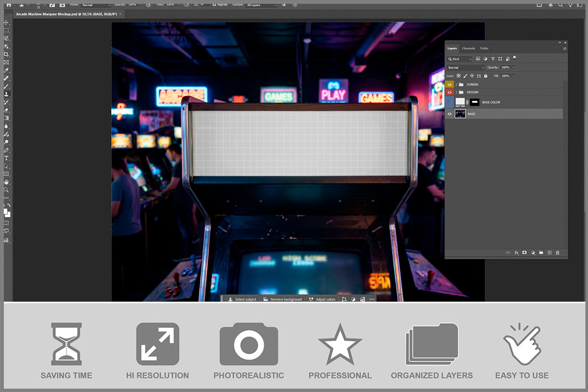Open the layer Opacity dropdown arrow
588x392 pixels.
tap(514, 68)
